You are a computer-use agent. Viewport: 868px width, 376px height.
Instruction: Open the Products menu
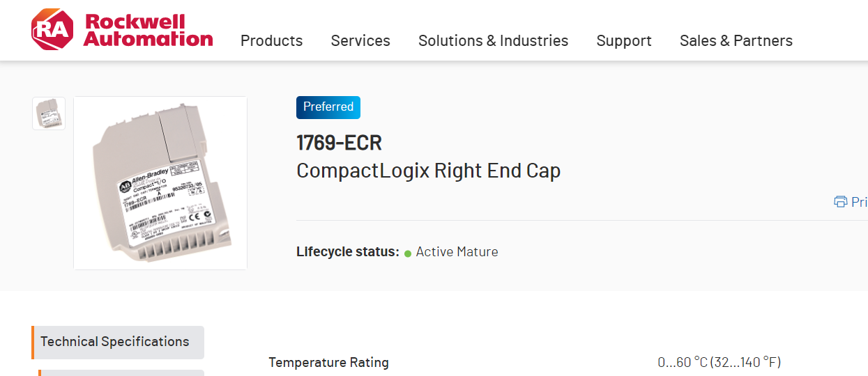(271, 40)
